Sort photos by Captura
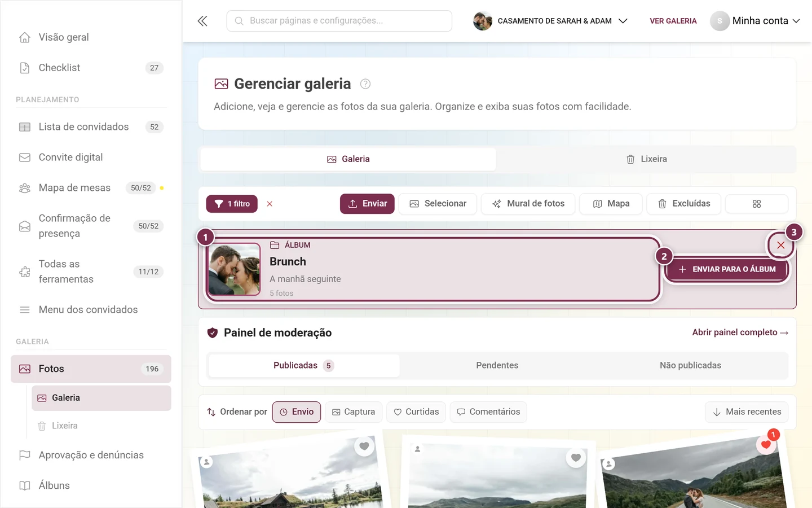Viewport: 812px width, 508px height. (354, 412)
